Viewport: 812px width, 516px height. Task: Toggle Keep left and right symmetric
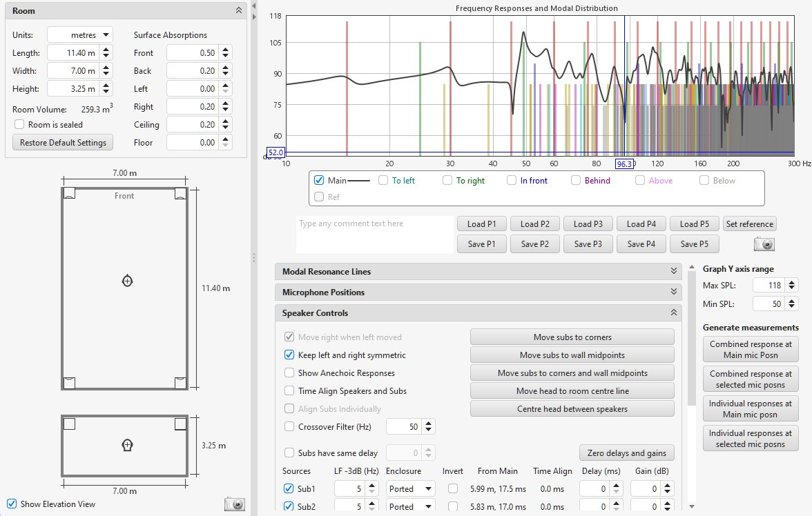(289, 355)
